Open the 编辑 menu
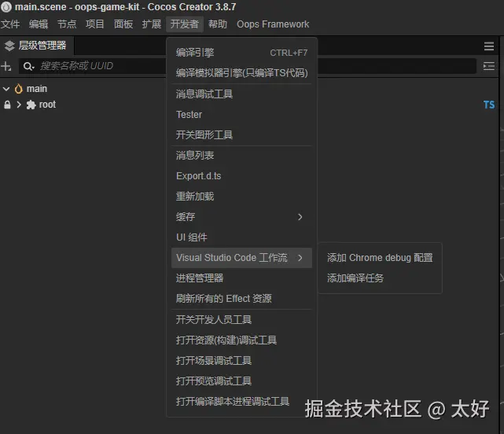The image size is (504, 434). click(39, 24)
